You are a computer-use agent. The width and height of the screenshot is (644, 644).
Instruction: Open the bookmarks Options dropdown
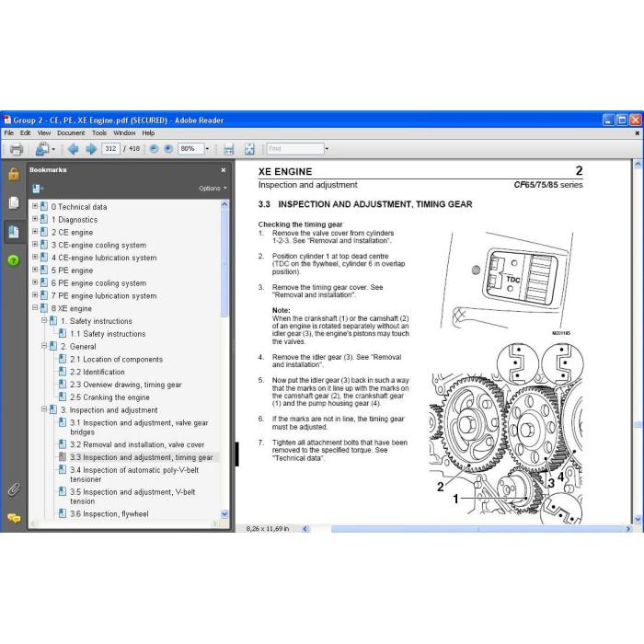[213, 188]
